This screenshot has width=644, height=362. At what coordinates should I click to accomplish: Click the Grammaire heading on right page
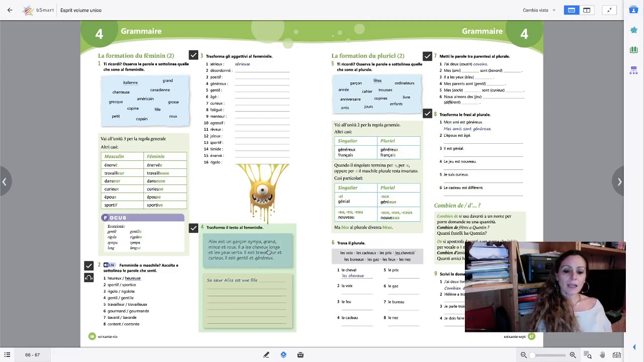tap(482, 31)
